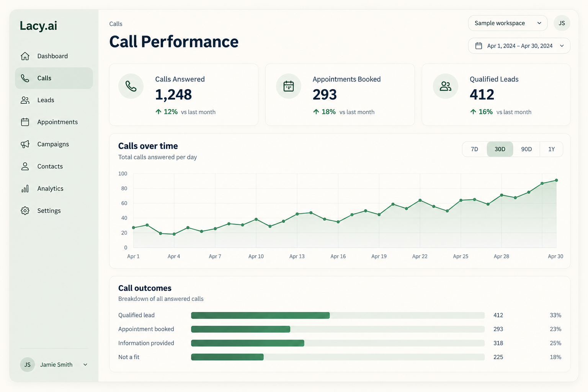Click the Qualified lead progress bar
The image size is (588, 392).
click(338, 315)
